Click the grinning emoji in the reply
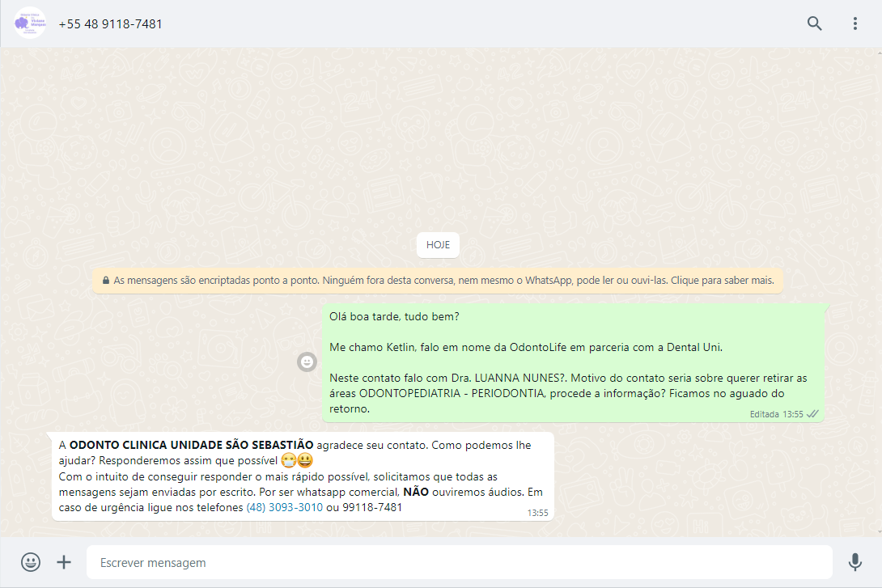 305,460
